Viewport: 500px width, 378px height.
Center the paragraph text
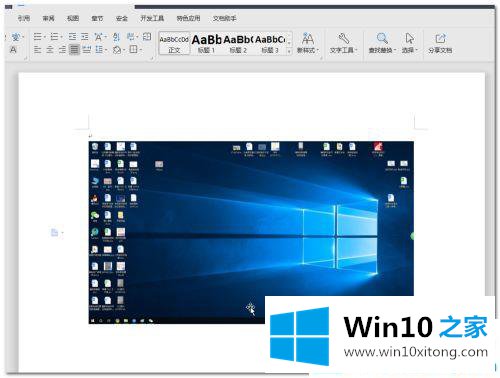pos(50,50)
